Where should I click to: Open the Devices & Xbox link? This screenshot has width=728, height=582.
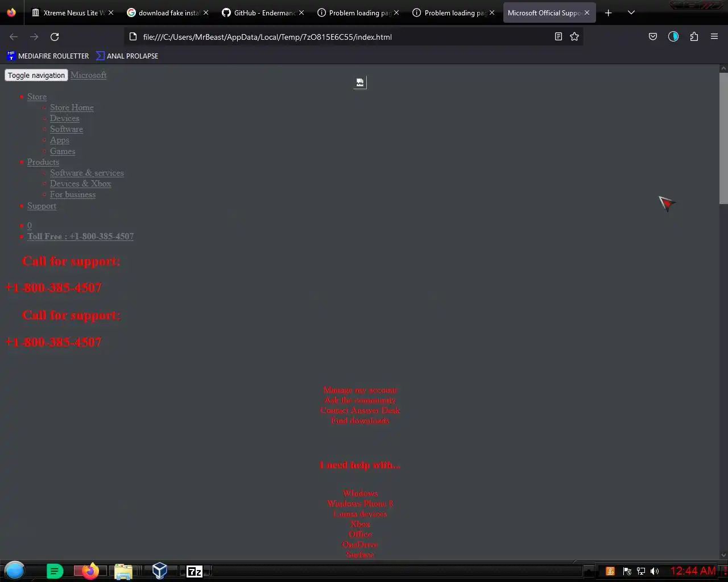pos(80,184)
